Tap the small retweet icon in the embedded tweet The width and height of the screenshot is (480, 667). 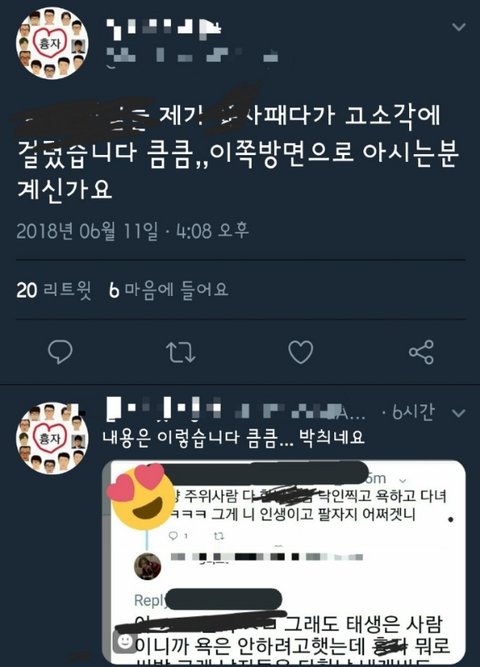click(x=219, y=536)
